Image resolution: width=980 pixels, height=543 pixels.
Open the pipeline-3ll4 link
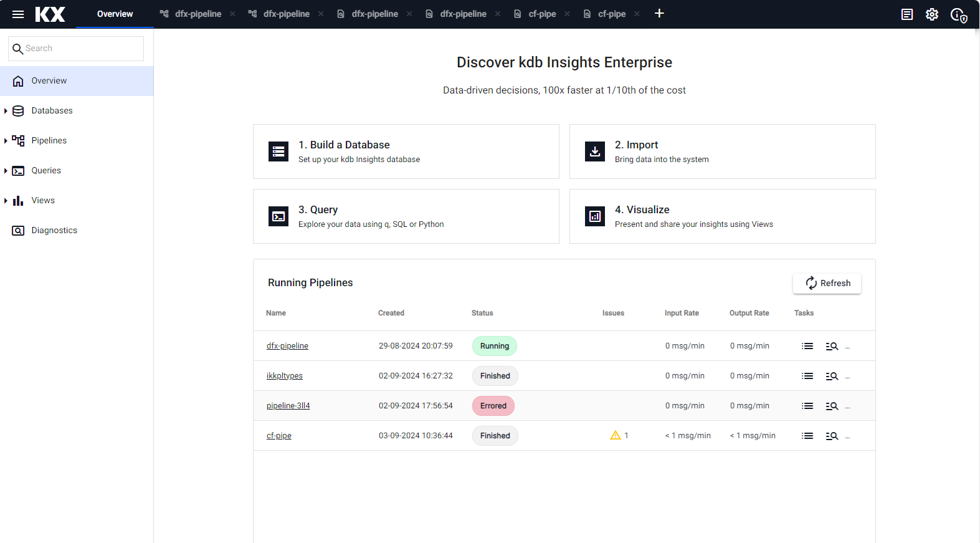[288, 406]
